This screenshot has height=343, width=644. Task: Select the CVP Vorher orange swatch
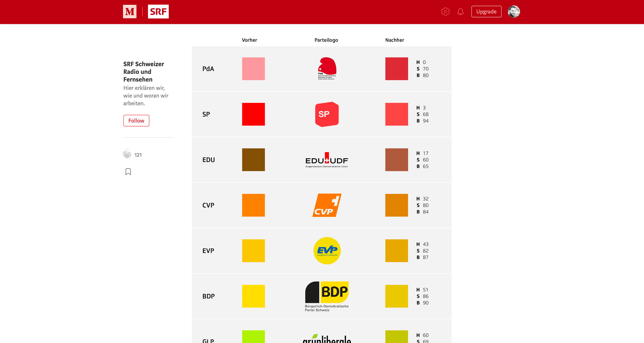pos(253,205)
